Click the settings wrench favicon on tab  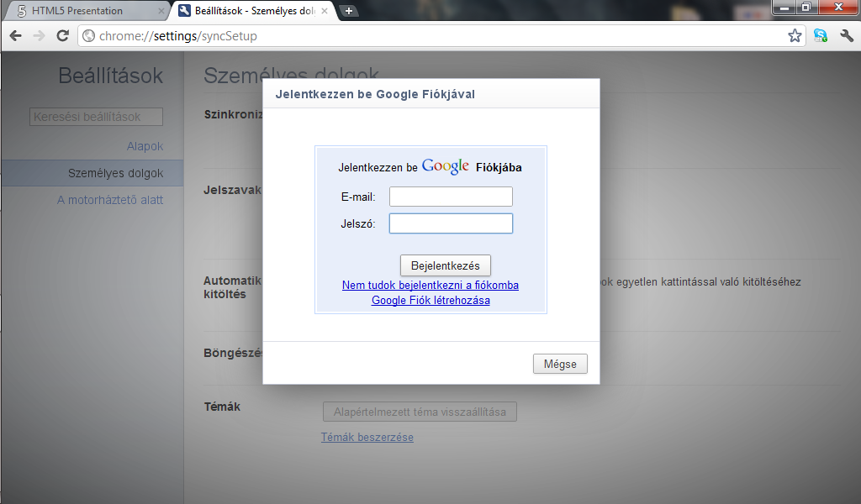click(x=185, y=10)
